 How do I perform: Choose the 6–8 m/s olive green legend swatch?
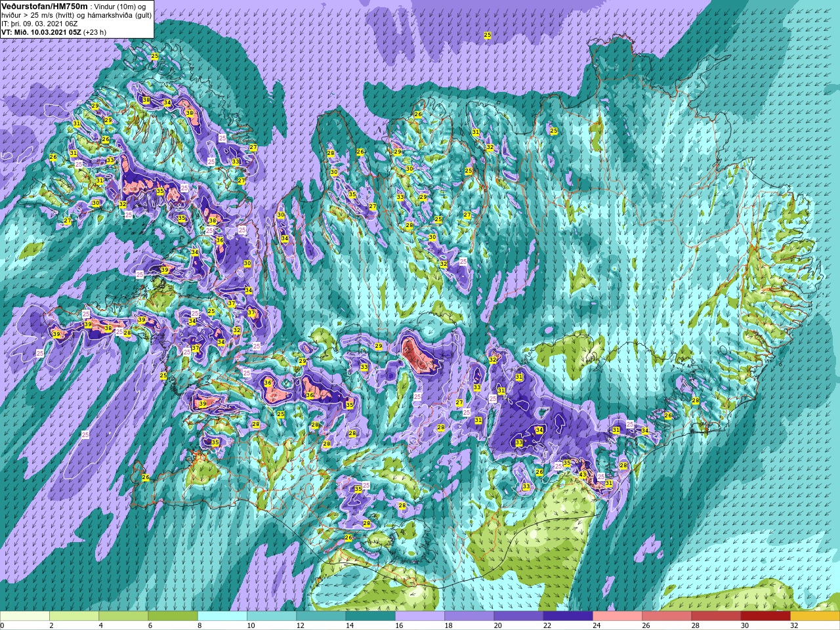pyautogui.click(x=173, y=616)
